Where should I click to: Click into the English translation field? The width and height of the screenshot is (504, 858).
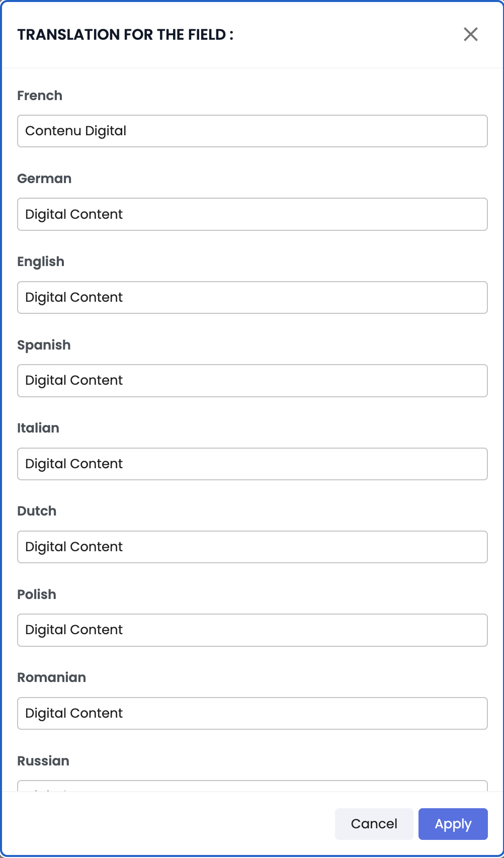[252, 297]
